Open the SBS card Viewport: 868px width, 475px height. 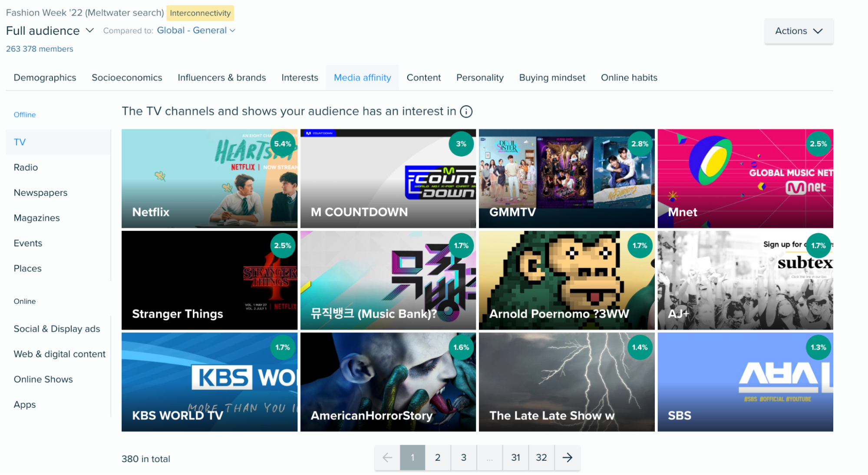point(745,382)
